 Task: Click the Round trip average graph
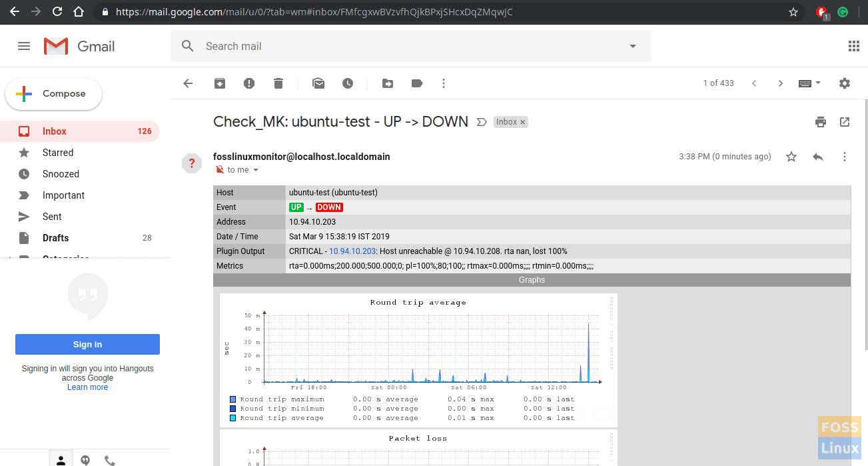(418, 361)
